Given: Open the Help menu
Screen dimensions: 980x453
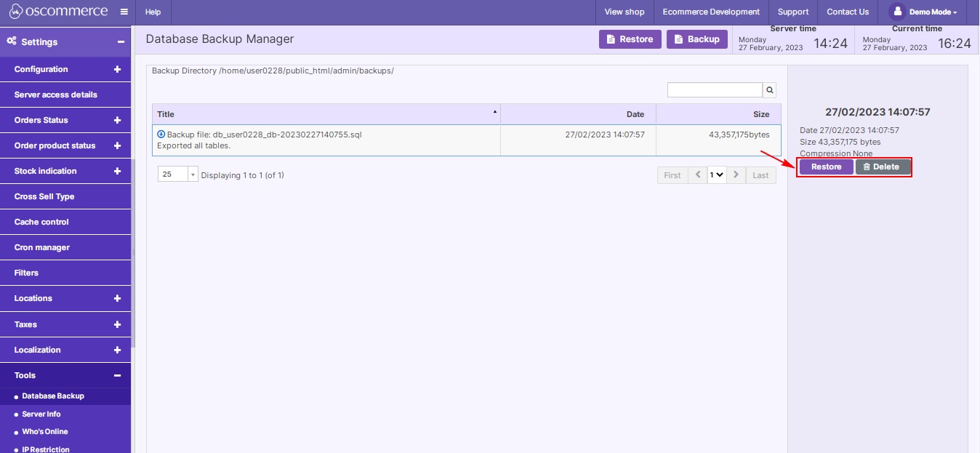Looking at the screenshot, I should tap(153, 12).
